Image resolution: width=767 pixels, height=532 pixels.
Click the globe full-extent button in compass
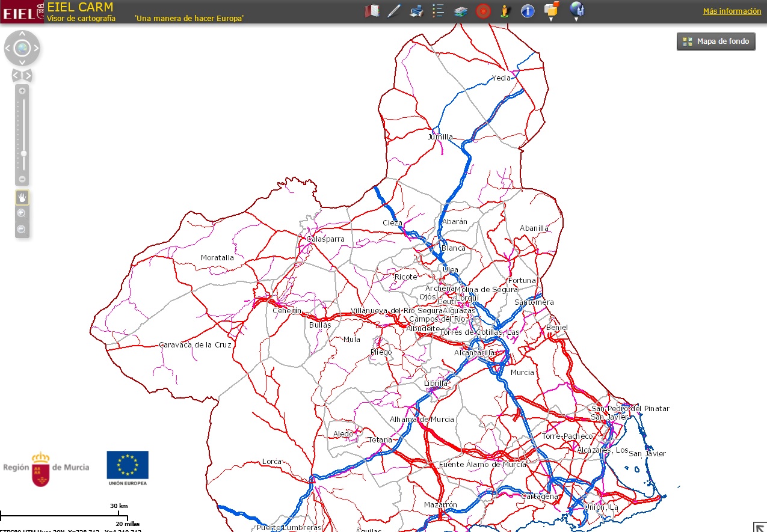click(x=22, y=48)
